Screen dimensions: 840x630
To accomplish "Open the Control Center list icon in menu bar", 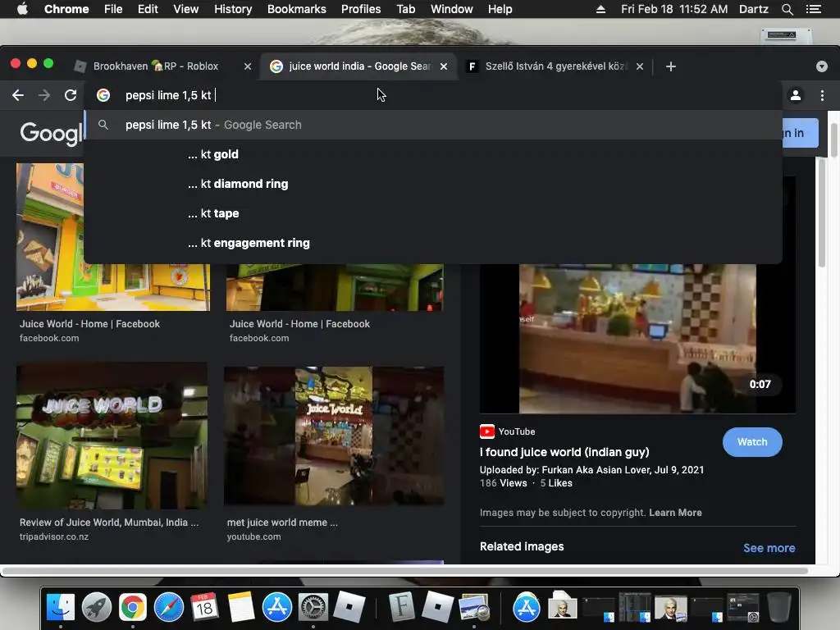I will pyautogui.click(x=813, y=9).
